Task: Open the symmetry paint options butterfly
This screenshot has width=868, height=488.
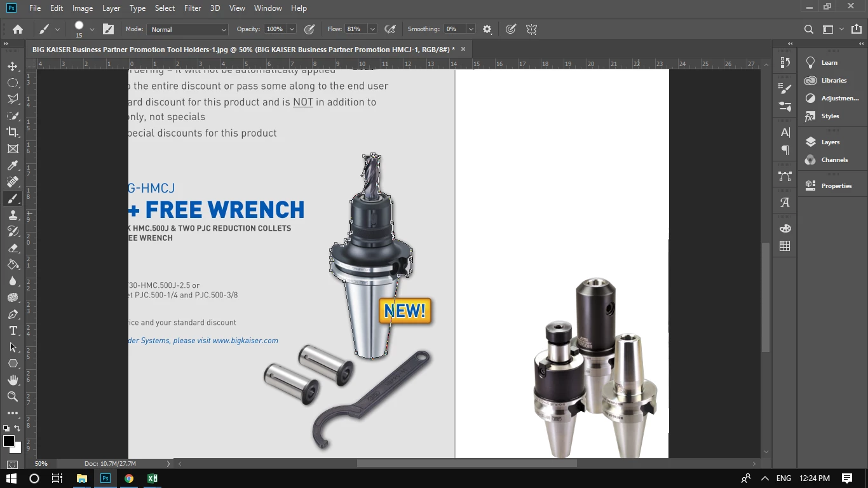Action: point(532,29)
